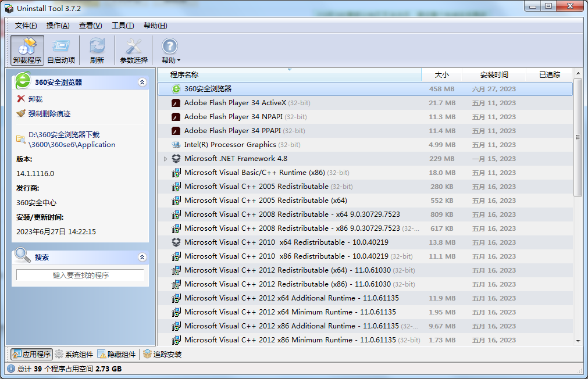588x379 pixels.
Task: Click Intel(R) Processor Graphics icon
Action: 176,145
